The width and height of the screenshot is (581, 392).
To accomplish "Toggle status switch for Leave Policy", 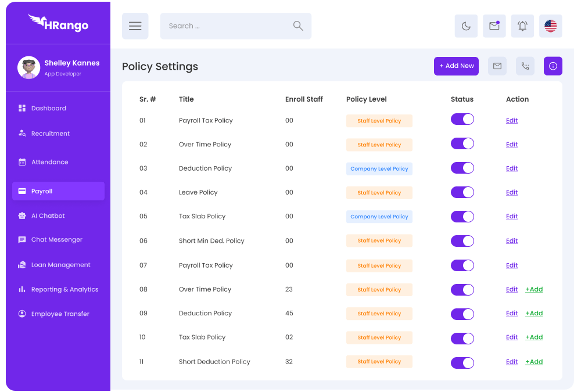I will [462, 192].
